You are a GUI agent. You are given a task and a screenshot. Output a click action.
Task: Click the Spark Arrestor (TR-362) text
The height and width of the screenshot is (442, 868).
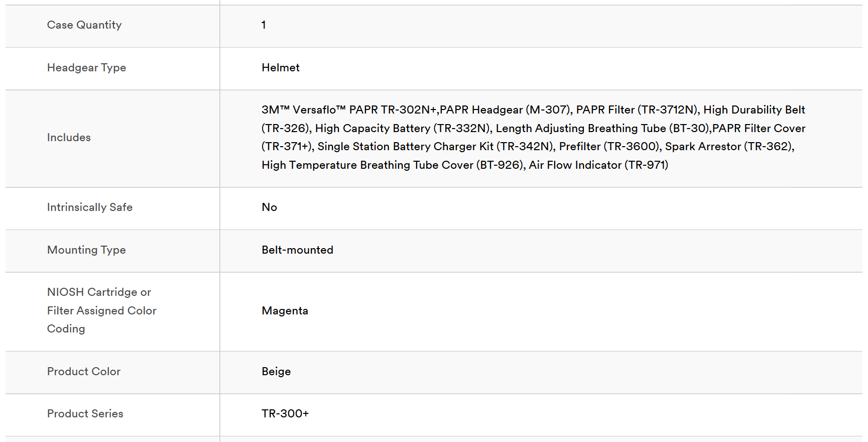(729, 146)
